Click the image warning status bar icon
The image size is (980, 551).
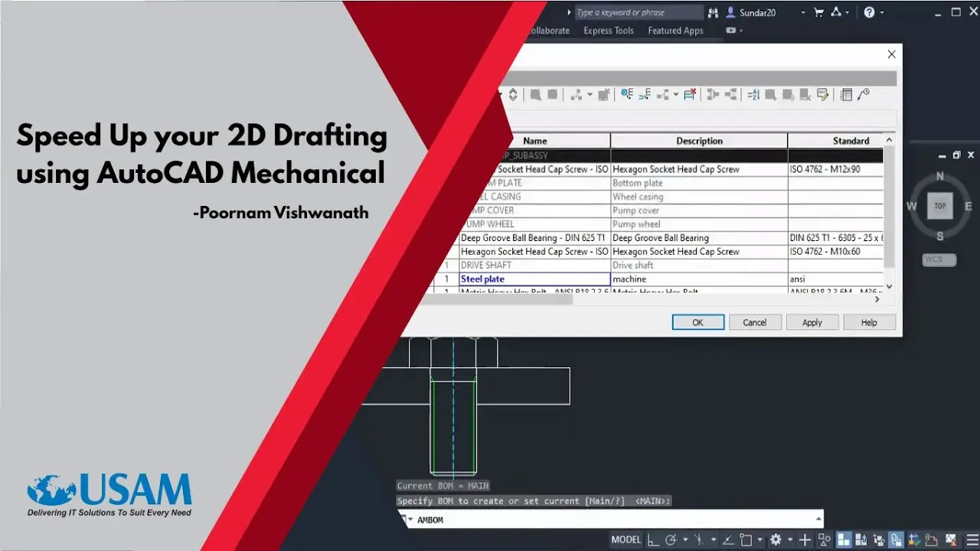coord(950,540)
